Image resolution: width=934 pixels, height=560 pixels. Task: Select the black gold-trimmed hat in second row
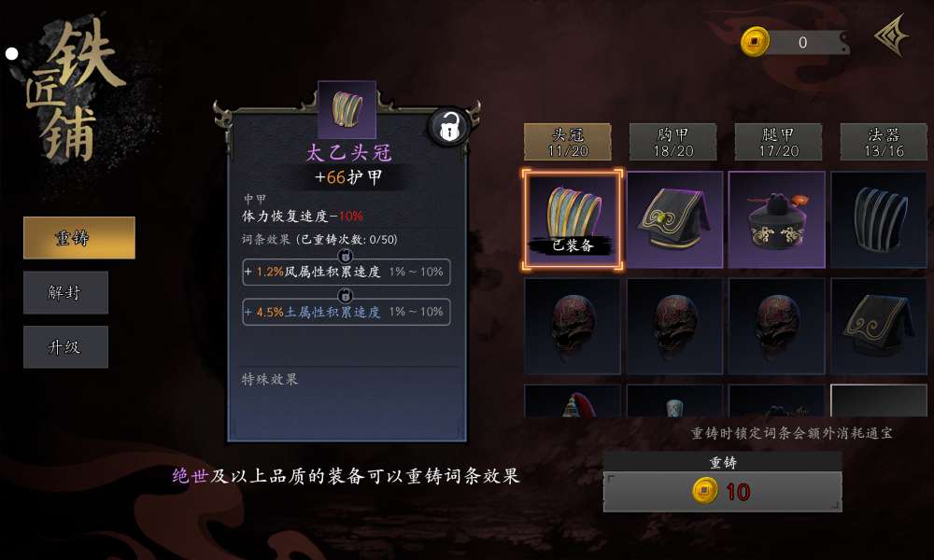[879, 326]
